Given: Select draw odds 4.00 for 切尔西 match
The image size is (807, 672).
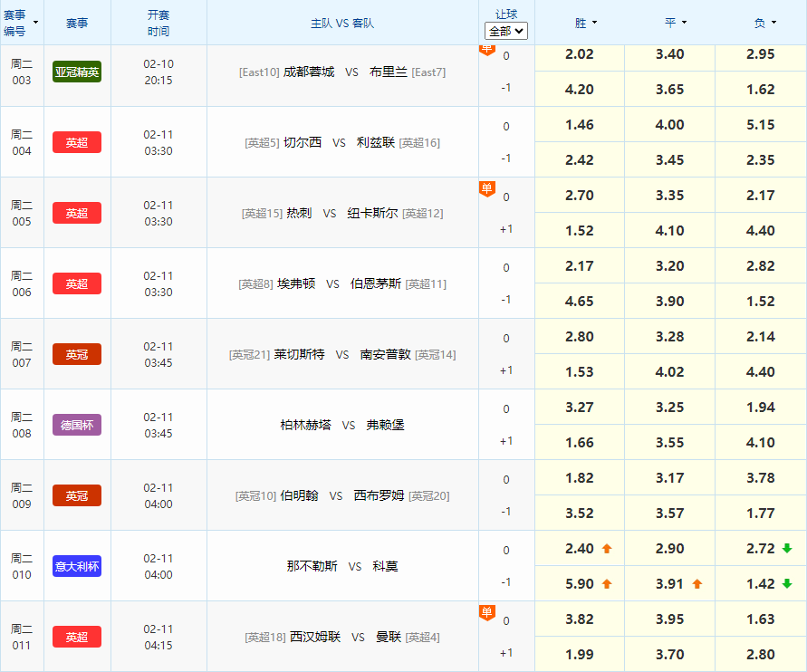Looking at the screenshot, I should (669, 125).
